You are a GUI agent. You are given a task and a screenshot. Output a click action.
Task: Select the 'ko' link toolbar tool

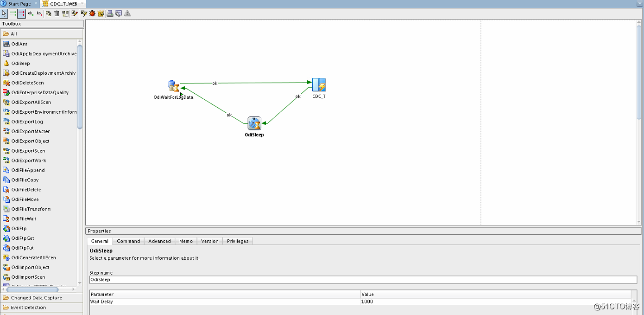[x=39, y=13]
